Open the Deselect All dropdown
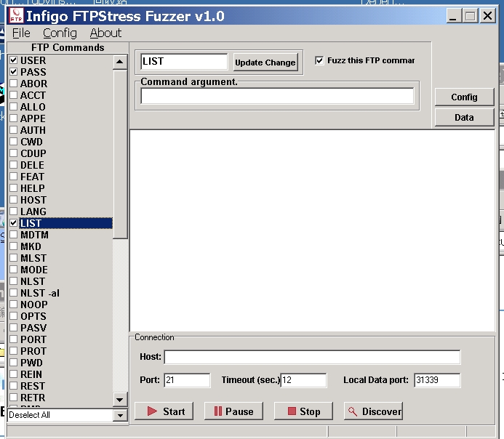 [x=121, y=416]
